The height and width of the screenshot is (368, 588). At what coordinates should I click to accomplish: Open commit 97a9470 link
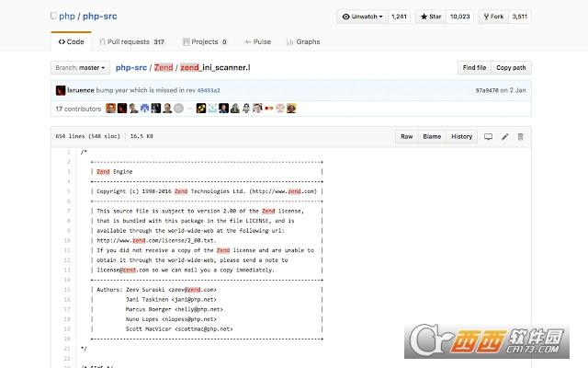click(487, 90)
